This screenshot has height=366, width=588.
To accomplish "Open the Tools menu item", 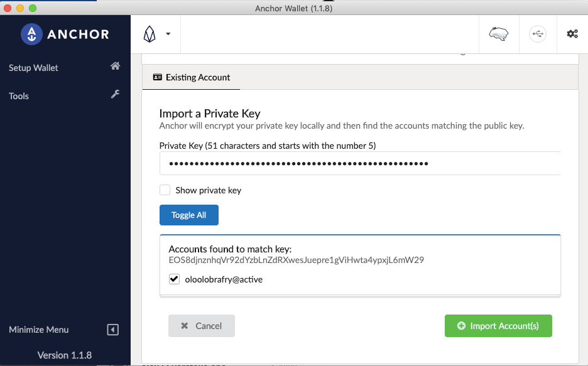I will click(19, 96).
